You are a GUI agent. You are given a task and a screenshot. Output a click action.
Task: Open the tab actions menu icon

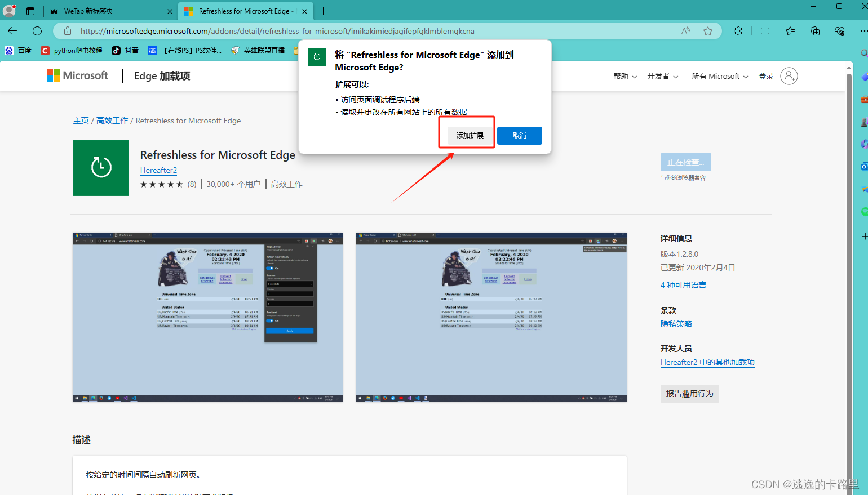[30, 11]
